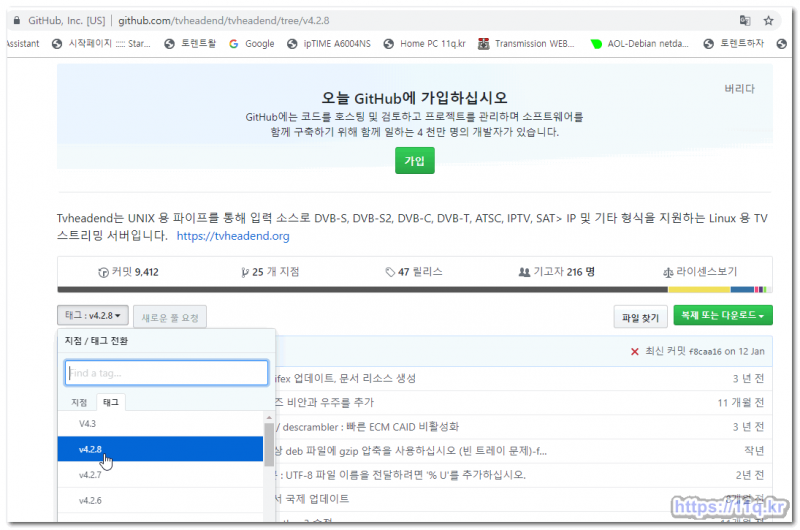800x530 pixels.
Task: Open the latest commit f8caa16
Action: [x=705, y=351]
